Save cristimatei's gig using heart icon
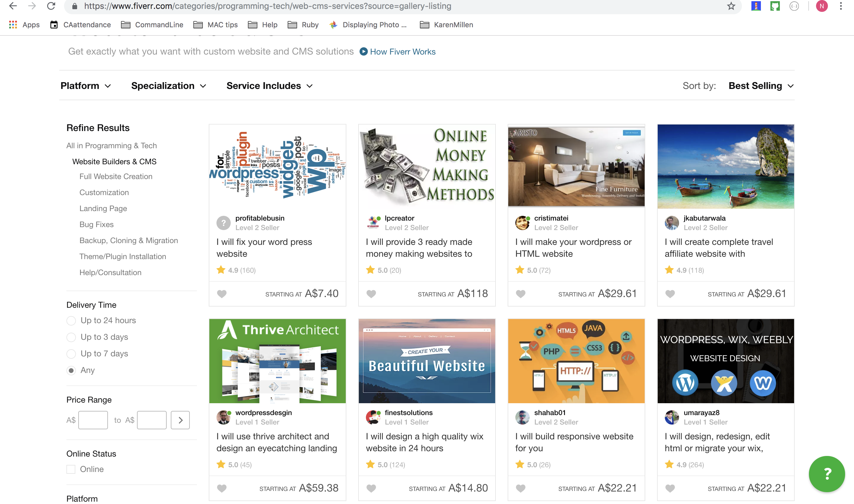This screenshot has width=854, height=504. [x=520, y=294]
